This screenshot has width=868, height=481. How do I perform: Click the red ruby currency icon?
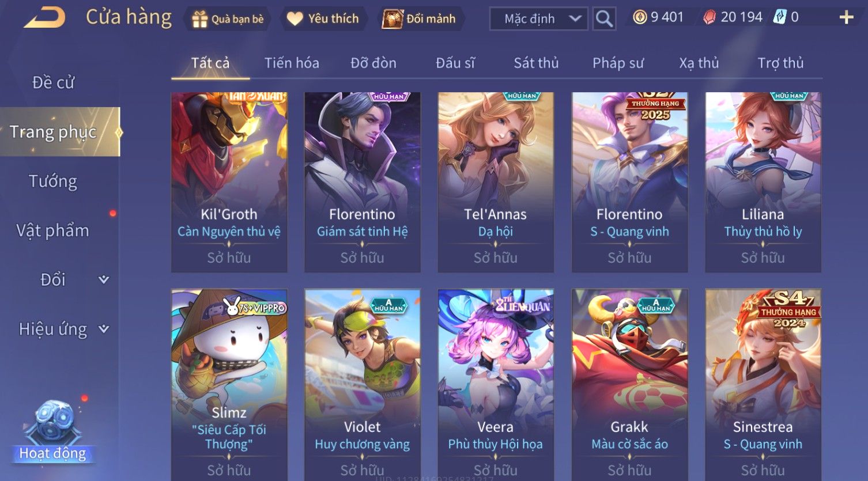coord(710,17)
